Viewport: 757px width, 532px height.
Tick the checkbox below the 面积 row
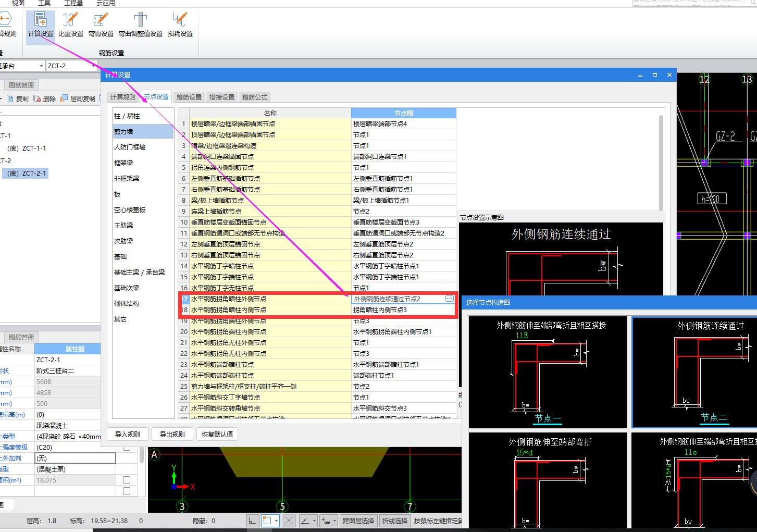pyautogui.click(x=126, y=491)
